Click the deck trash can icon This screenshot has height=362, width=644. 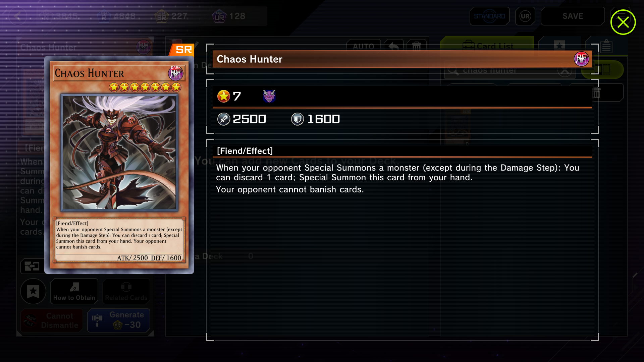point(416,46)
